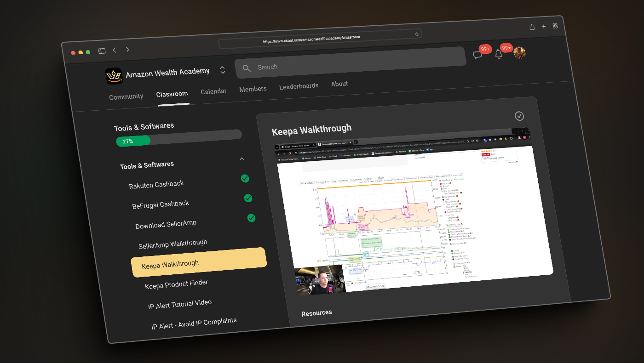Toggle the browser sidebar icon
Viewport: 644px width, 363px height.
click(102, 51)
